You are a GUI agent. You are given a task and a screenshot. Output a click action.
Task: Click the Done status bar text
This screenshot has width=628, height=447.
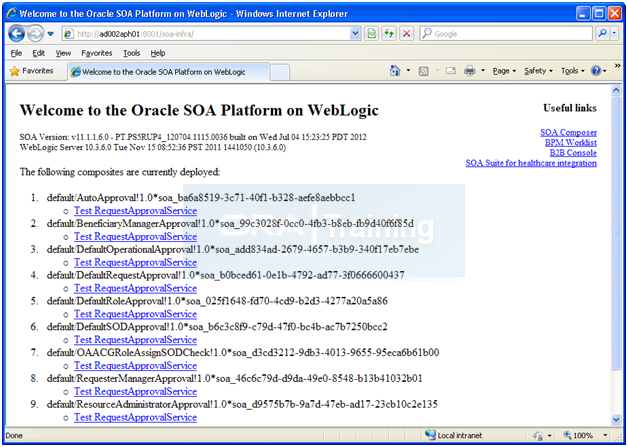click(14, 436)
